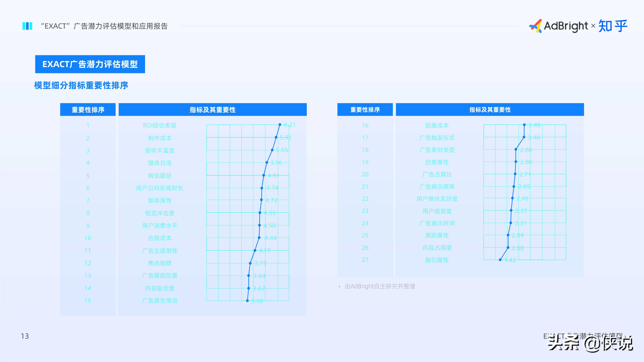Image resolution: width=644 pixels, height=362 pixels.
Task: Select the 广告素材类型 indicator
Action: coord(437,150)
